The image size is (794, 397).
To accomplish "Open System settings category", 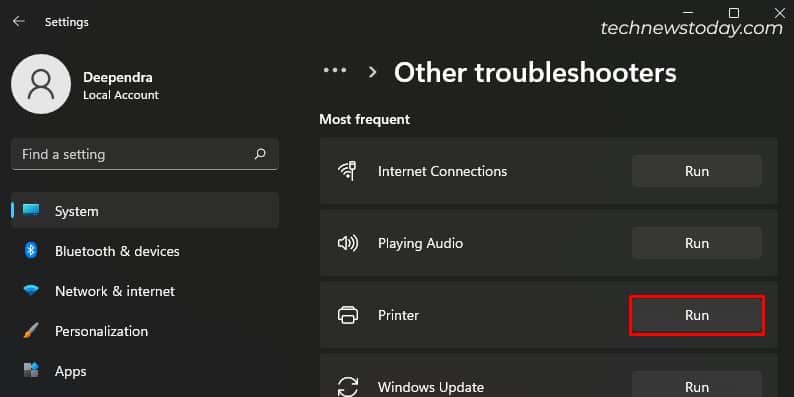I will (145, 211).
